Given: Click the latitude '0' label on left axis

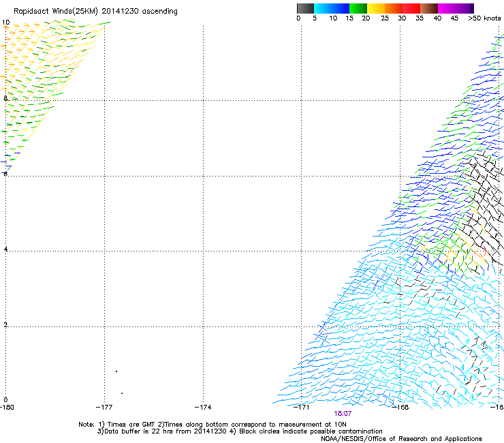Looking at the screenshot, I should pyautogui.click(x=5, y=400).
